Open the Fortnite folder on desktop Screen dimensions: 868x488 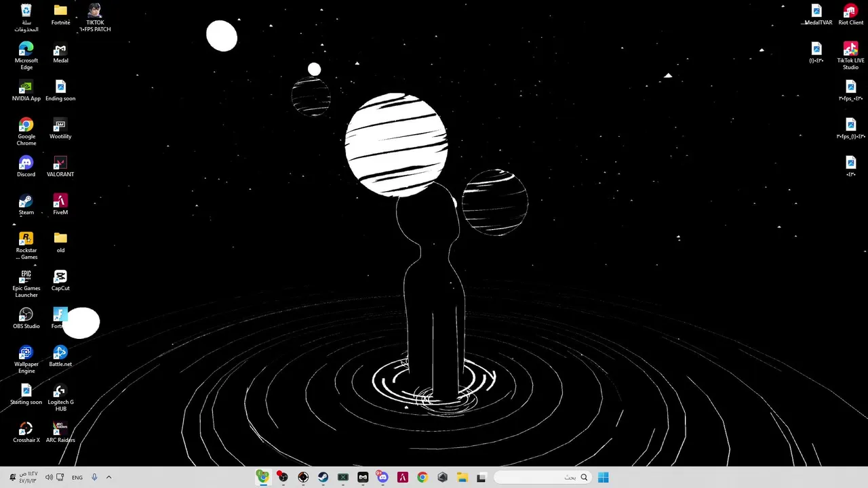[x=60, y=14]
